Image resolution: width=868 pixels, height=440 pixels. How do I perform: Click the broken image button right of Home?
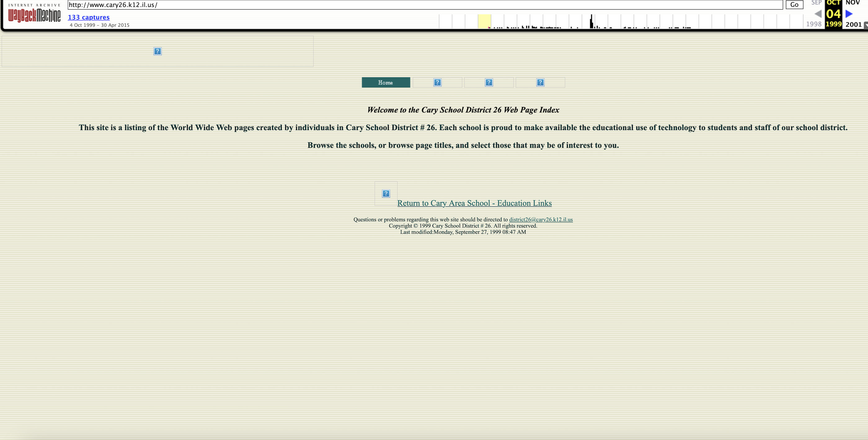(437, 82)
